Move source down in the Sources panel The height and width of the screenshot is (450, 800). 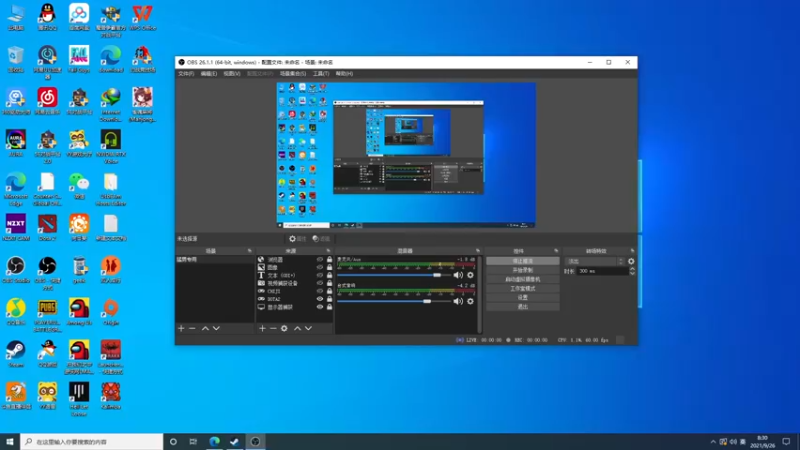click(308, 329)
